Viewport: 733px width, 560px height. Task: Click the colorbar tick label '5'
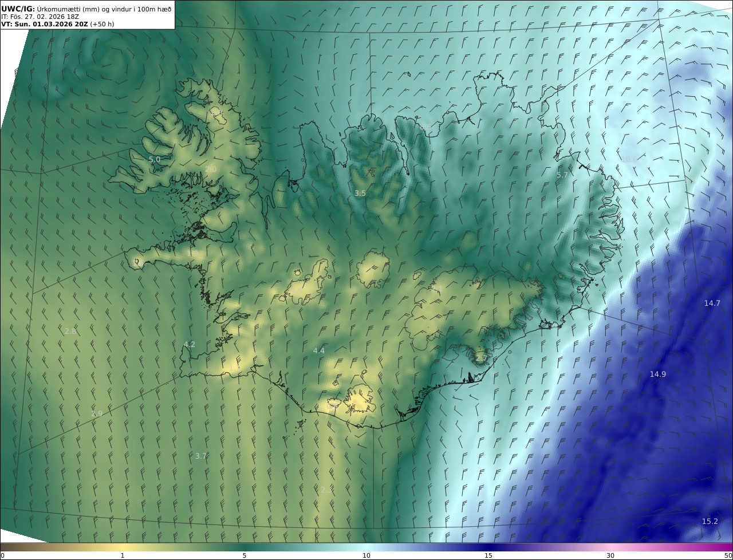[x=245, y=555]
